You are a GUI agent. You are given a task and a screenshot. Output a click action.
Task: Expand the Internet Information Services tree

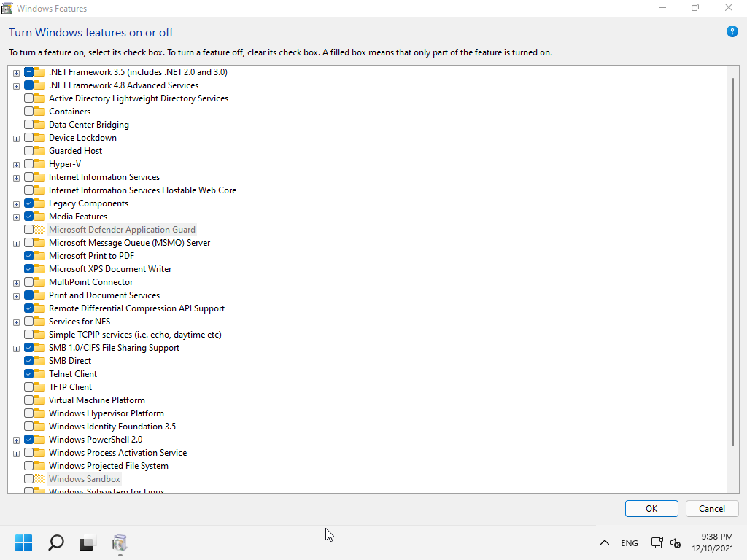(x=16, y=178)
